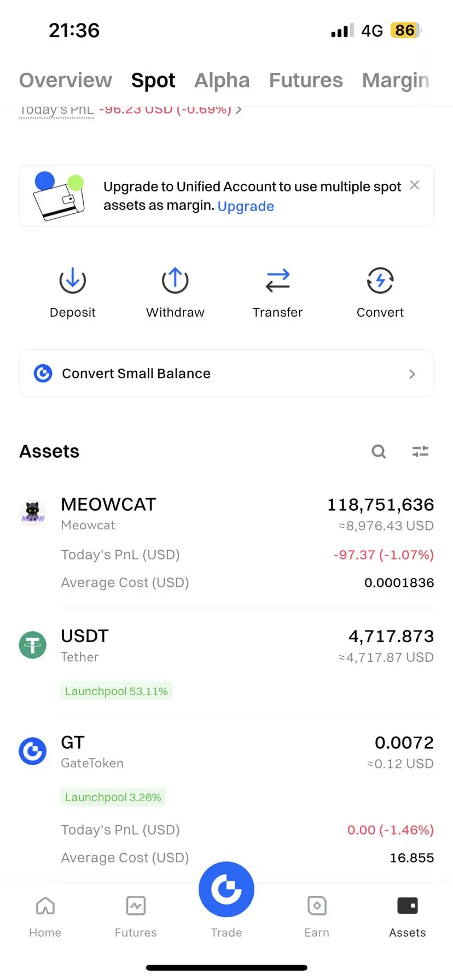Expand Today's PnL details chevron
Viewport: 453px width, 980px height.
click(x=239, y=110)
